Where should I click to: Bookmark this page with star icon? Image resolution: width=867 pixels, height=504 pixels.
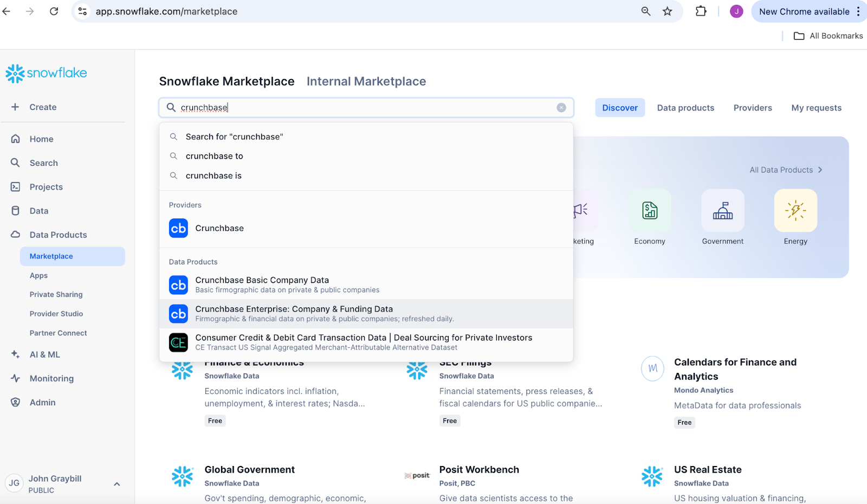[x=667, y=11]
